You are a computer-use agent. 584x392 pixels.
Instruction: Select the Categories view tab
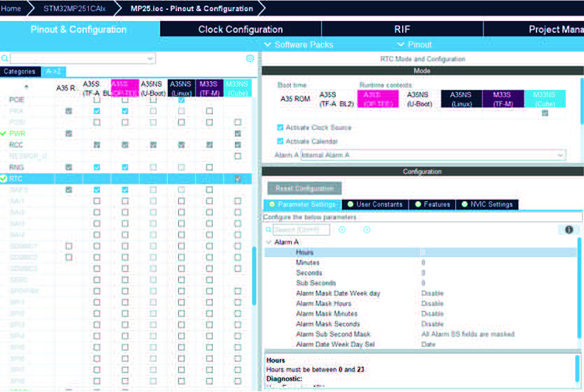coord(20,71)
